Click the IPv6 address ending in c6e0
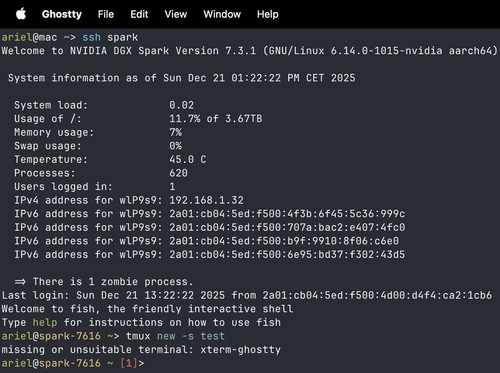Image resolution: width=500 pixels, height=373 pixels. point(284,241)
